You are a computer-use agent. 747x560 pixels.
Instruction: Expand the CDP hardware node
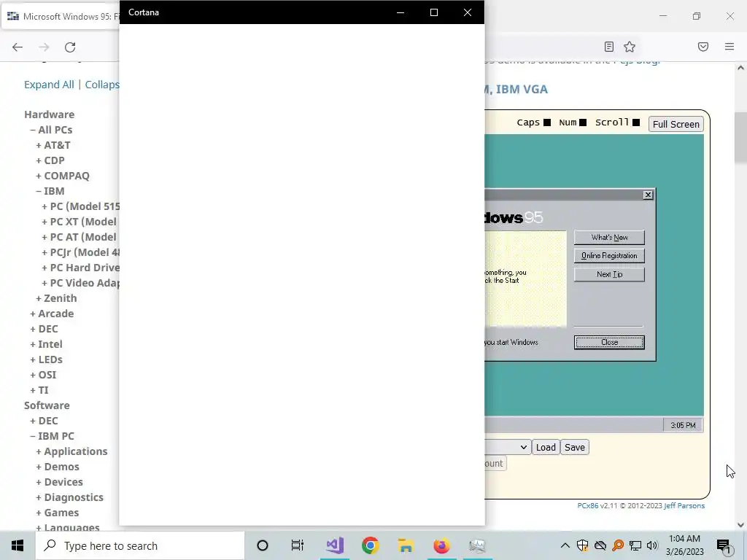click(x=39, y=160)
